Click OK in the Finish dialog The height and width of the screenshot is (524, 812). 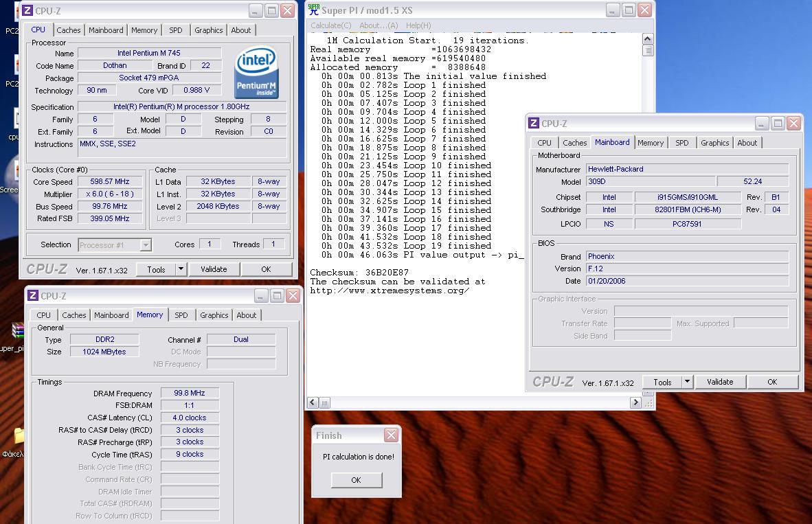pyautogui.click(x=357, y=480)
